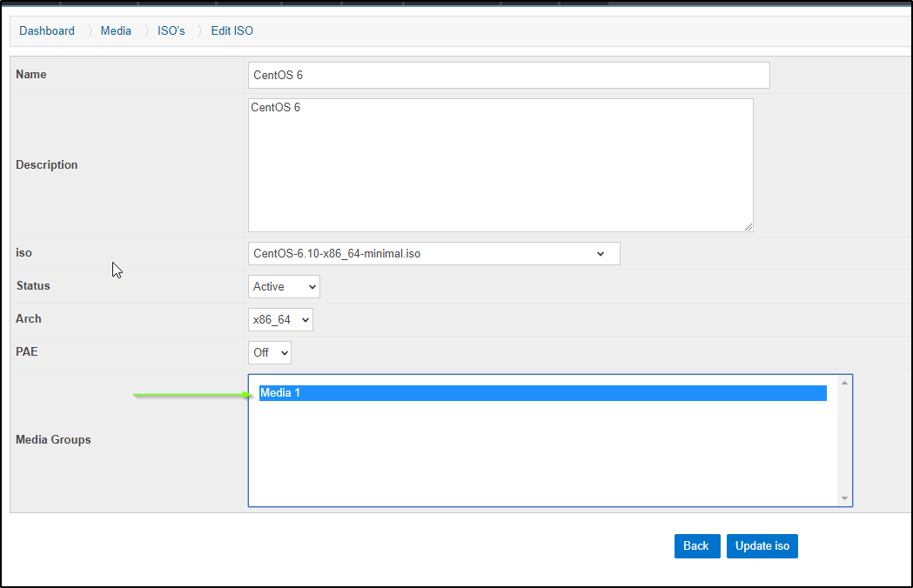Viewport: 913px width, 588px height.
Task: Click inside the Description text area
Action: point(500,165)
